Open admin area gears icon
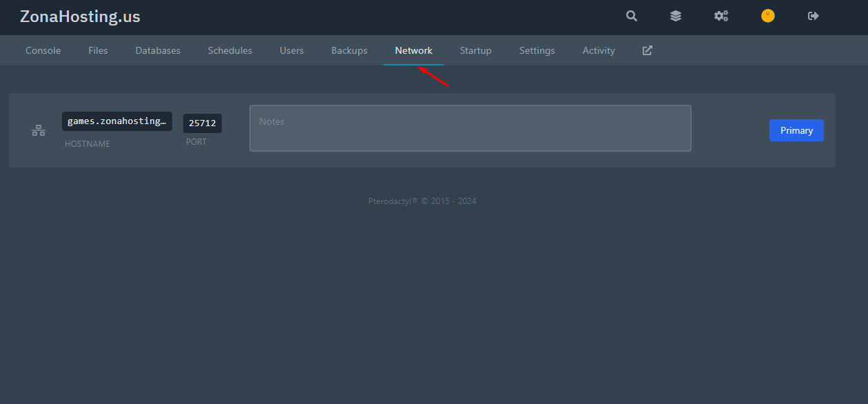Viewport: 868px width, 404px height. pos(721,16)
